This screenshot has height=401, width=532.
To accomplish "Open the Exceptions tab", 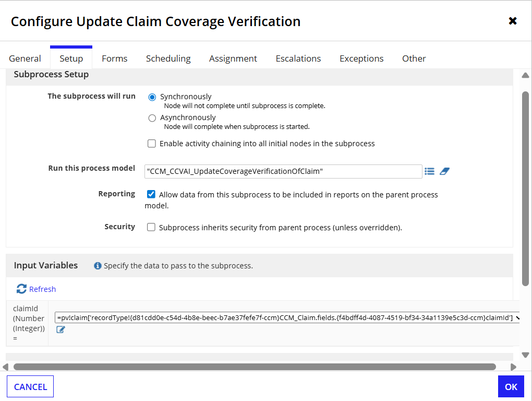I will coord(361,58).
